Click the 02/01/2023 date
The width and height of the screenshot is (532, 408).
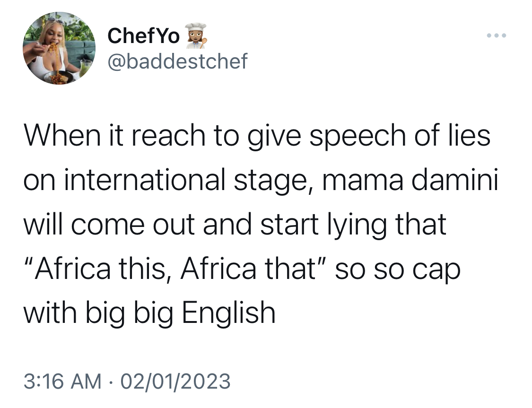(x=175, y=381)
